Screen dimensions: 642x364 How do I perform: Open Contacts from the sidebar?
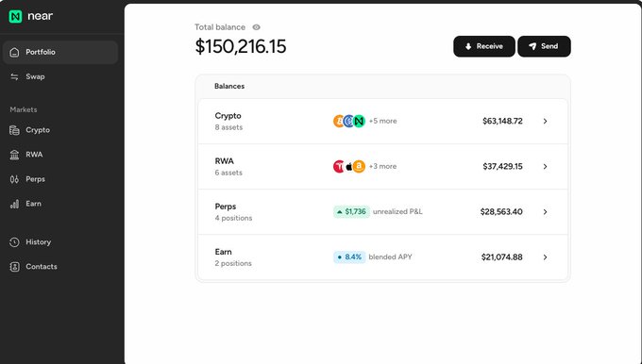tap(60, 267)
